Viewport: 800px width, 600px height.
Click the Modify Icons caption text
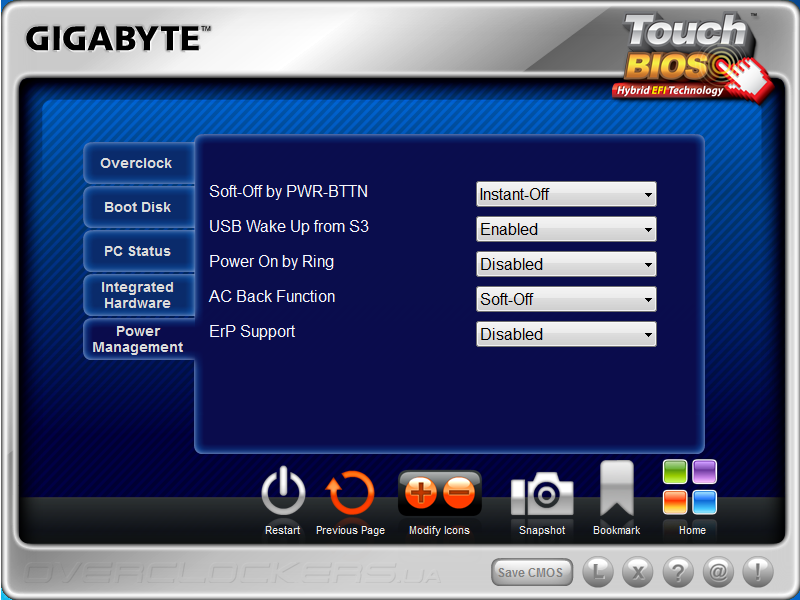pyautogui.click(x=439, y=530)
